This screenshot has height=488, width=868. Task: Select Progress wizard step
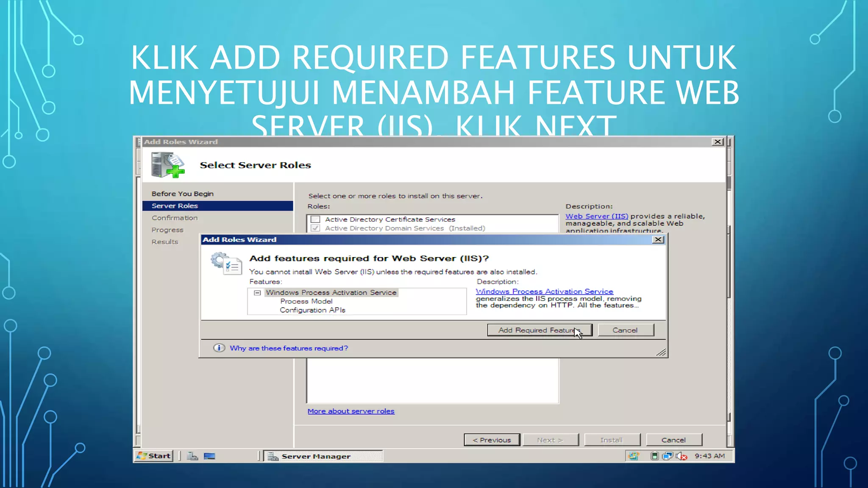pyautogui.click(x=167, y=230)
